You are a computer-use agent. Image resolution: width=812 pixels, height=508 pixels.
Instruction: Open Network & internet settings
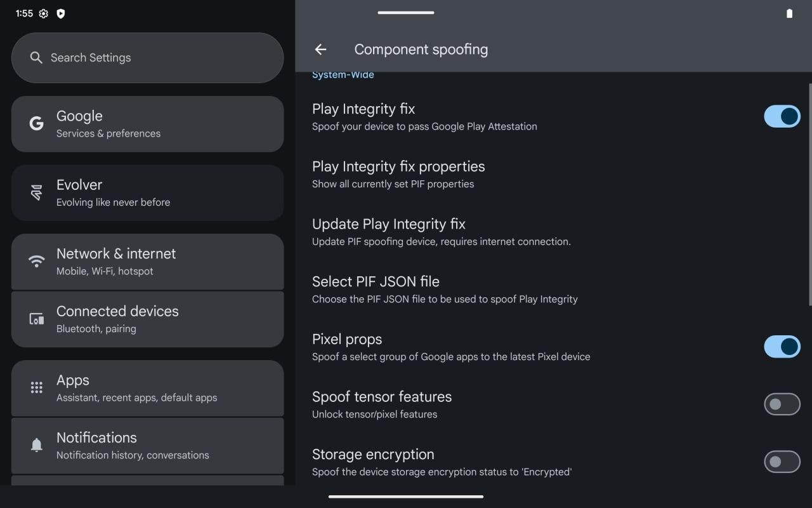tap(147, 262)
